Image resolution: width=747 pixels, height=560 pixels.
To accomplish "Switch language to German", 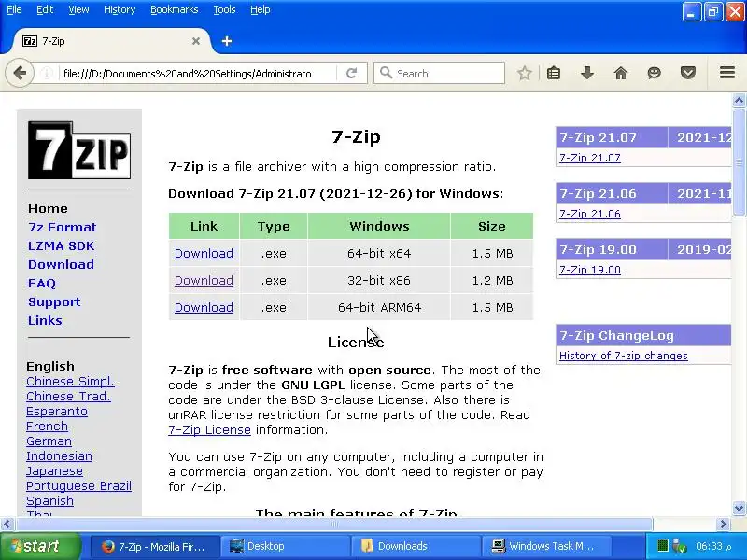I will (x=49, y=441).
